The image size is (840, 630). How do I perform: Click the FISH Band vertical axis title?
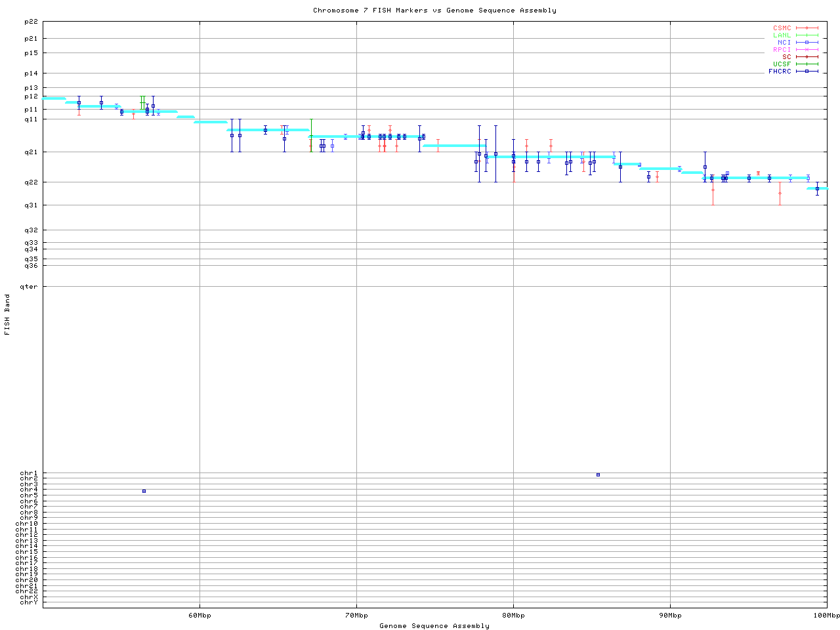coord(7,314)
